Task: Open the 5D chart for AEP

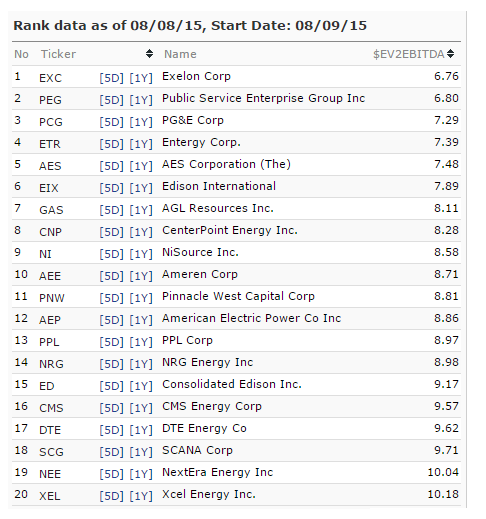Action: pos(111,320)
